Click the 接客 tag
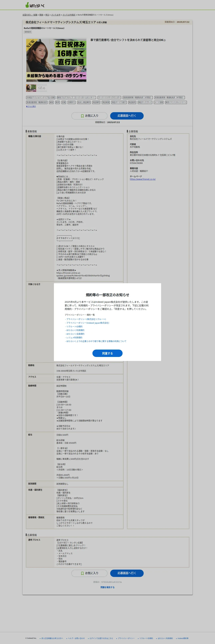The width and height of the screenshot is (215, 644). (x=51, y=102)
